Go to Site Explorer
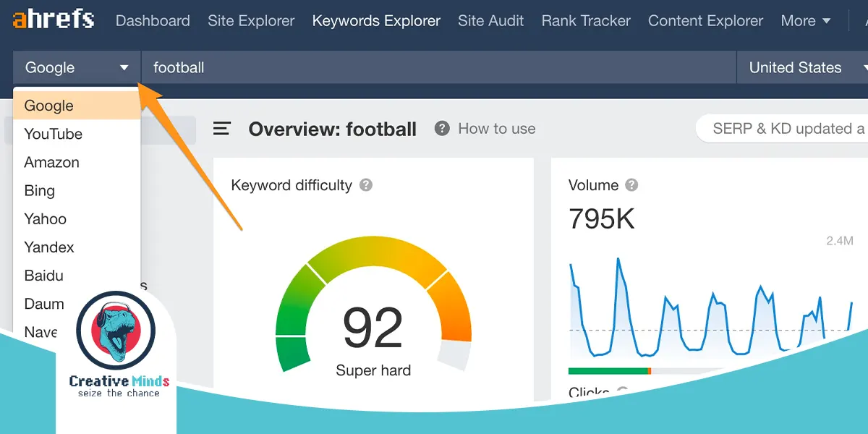This screenshot has height=434, width=868. point(251,21)
